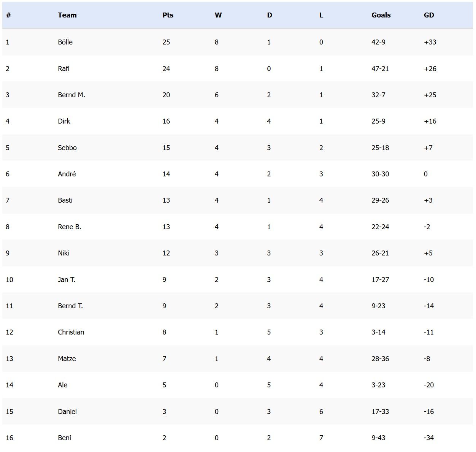Image resolution: width=476 pixels, height=452 pixels.
Task: Click the D column header
Action: point(270,15)
